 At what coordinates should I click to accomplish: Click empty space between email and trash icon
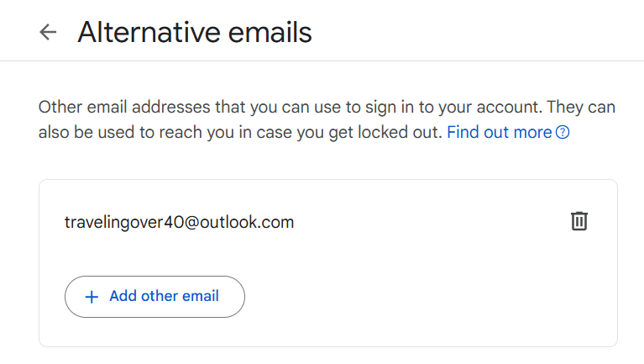[432, 222]
